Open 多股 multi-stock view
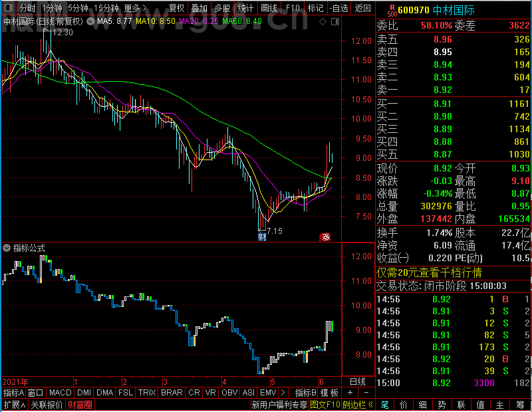Viewport: 532px width, 412px height. 222,8
